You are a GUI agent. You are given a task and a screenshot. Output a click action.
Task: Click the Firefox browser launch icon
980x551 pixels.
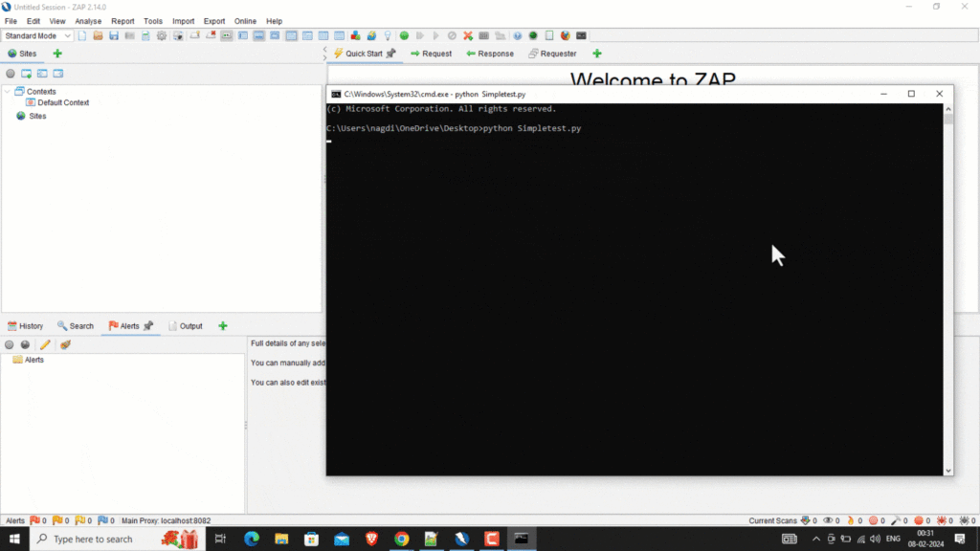point(565,35)
